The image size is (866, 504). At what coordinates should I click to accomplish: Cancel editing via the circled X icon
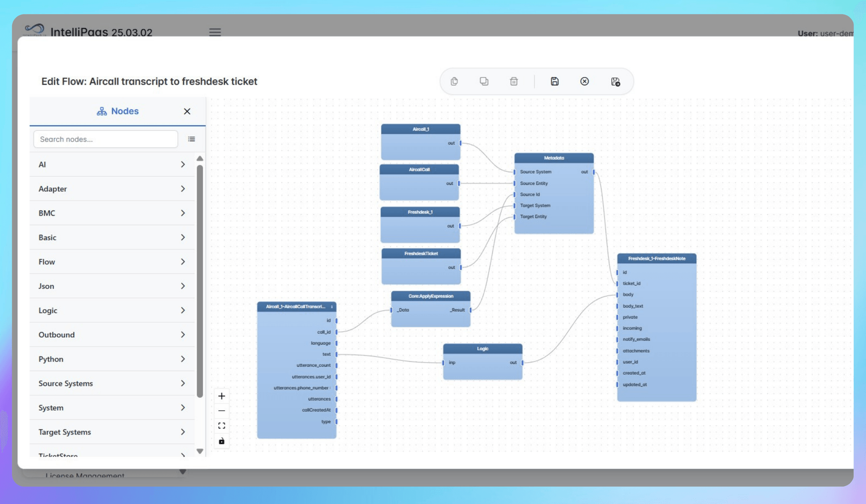tap(585, 81)
